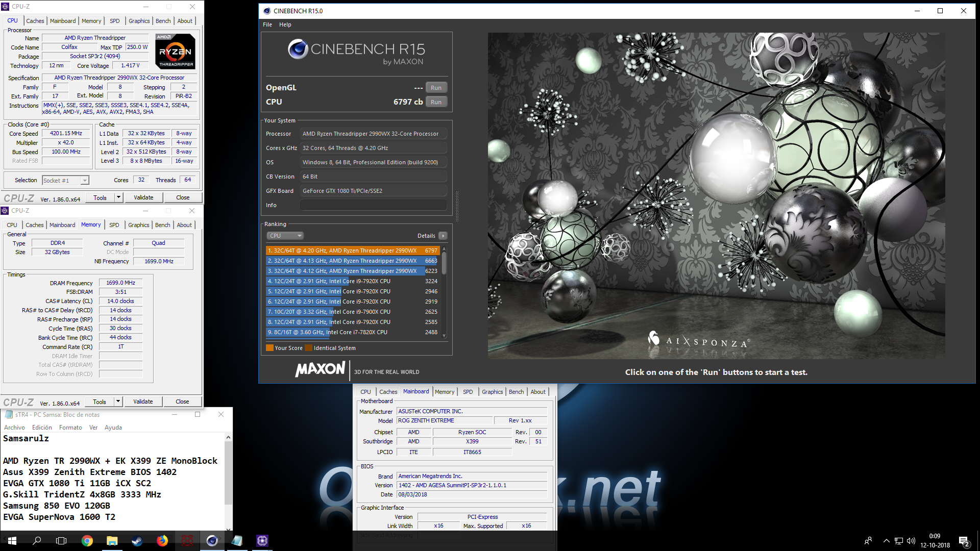980x551 pixels.
Task: Launch Google Chrome from the taskbar
Action: (x=87, y=541)
